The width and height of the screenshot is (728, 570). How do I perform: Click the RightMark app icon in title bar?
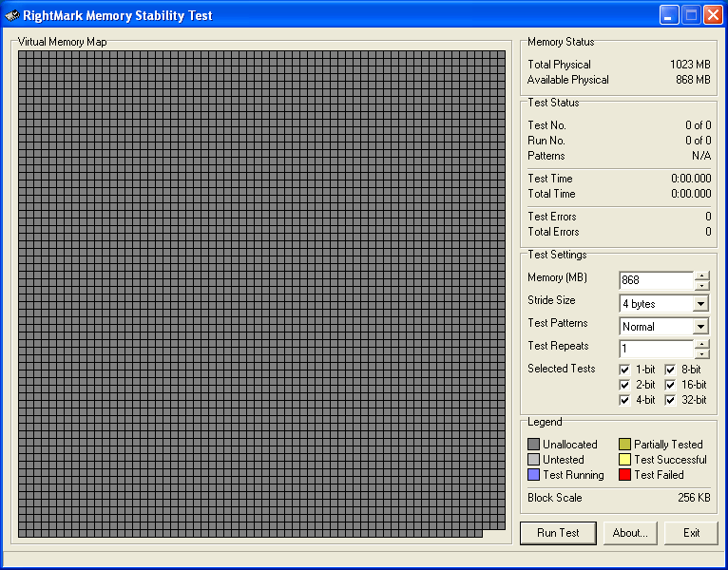pos(12,16)
